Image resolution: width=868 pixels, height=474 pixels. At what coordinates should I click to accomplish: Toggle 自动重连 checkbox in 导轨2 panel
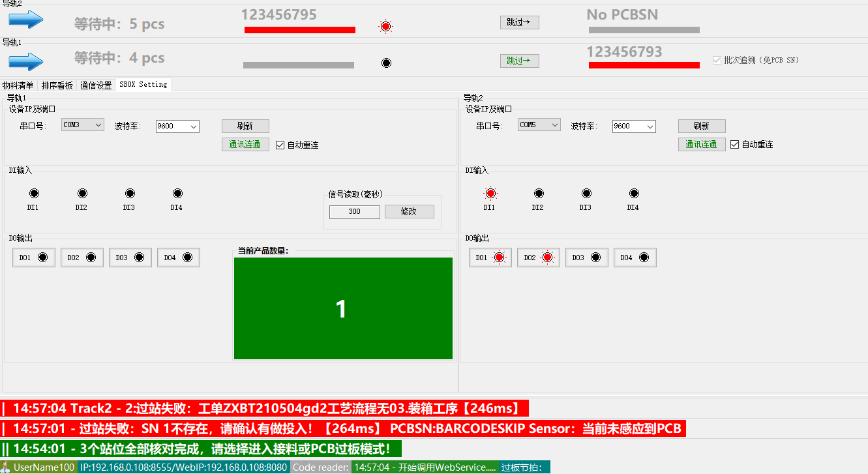735,145
